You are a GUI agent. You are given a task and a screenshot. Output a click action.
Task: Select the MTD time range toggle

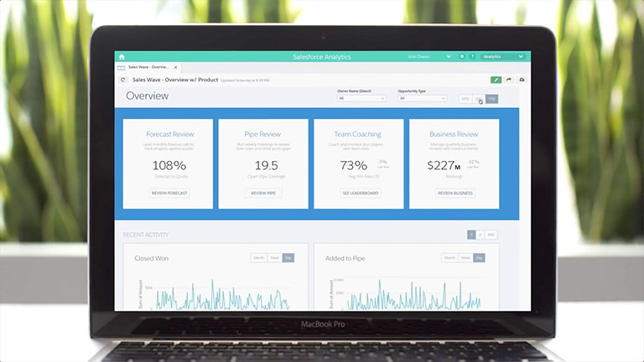pos(465,99)
